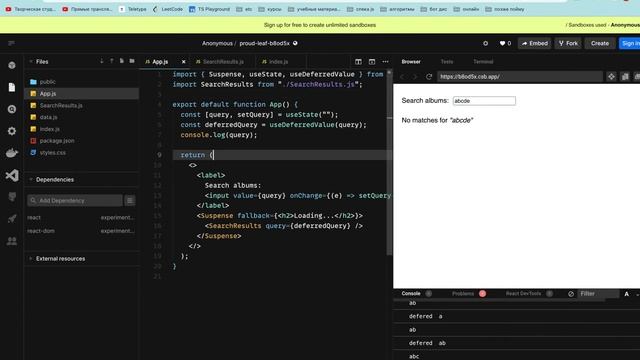This screenshot has width=640, height=360.
Task: Open the Search sidebar icon
Action: click(12, 109)
